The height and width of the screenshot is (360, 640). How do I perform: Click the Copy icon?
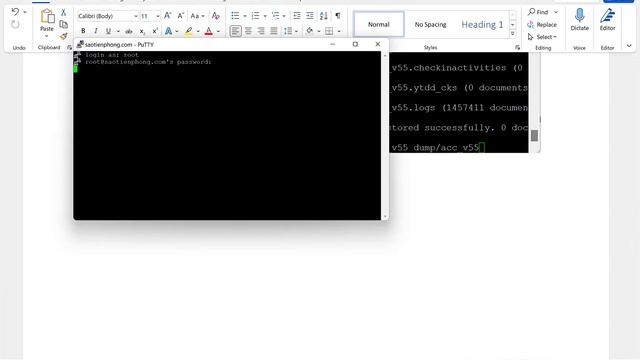coord(63,24)
